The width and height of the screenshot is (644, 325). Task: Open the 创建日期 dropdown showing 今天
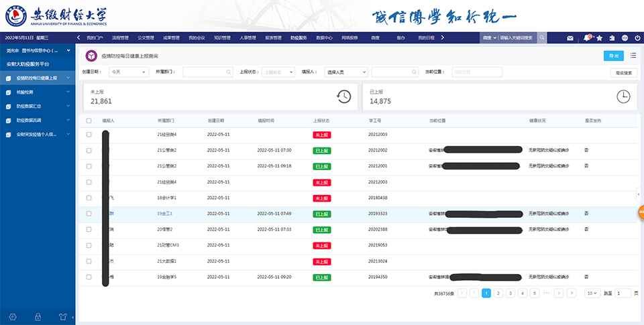(x=129, y=72)
